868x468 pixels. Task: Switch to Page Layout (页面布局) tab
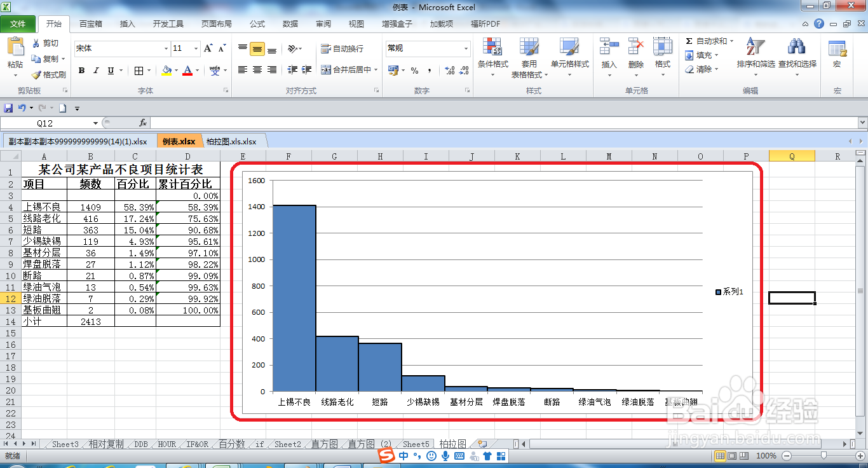pyautogui.click(x=217, y=24)
